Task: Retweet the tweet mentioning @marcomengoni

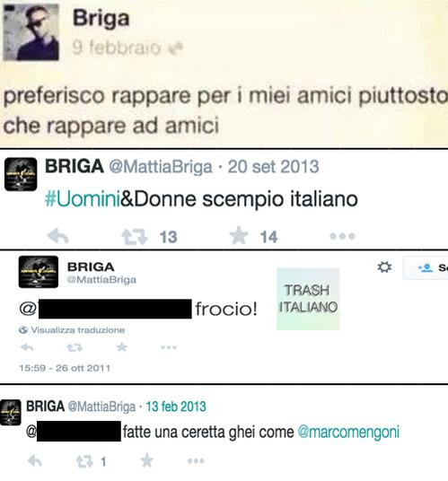Action: (x=84, y=461)
